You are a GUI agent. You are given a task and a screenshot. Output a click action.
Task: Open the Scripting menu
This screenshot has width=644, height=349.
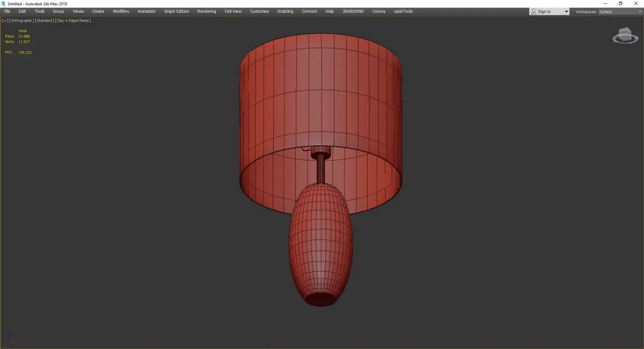285,11
